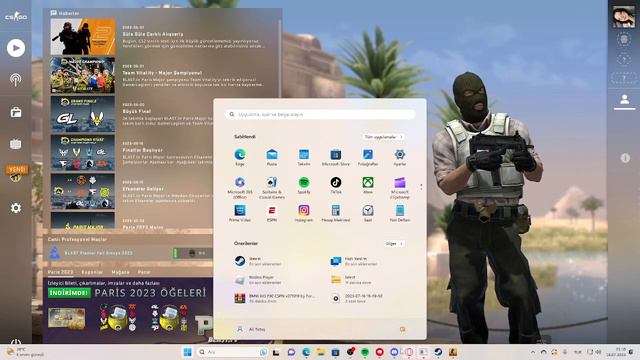Open Edge from pinned Start apps

pos(240,157)
